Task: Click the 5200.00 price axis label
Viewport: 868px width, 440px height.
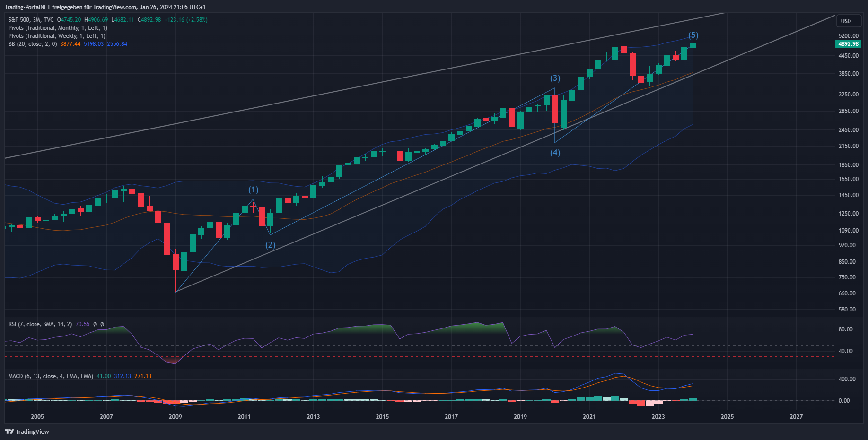Action: (848, 36)
